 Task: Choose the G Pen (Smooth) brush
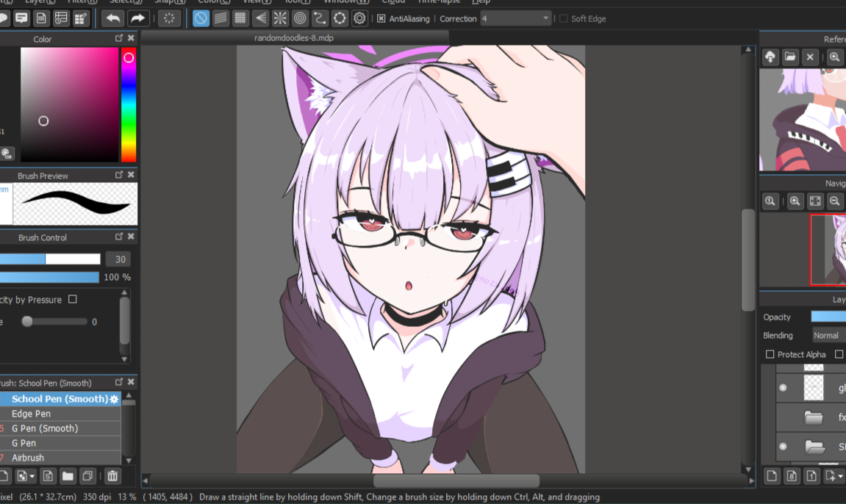(x=44, y=428)
